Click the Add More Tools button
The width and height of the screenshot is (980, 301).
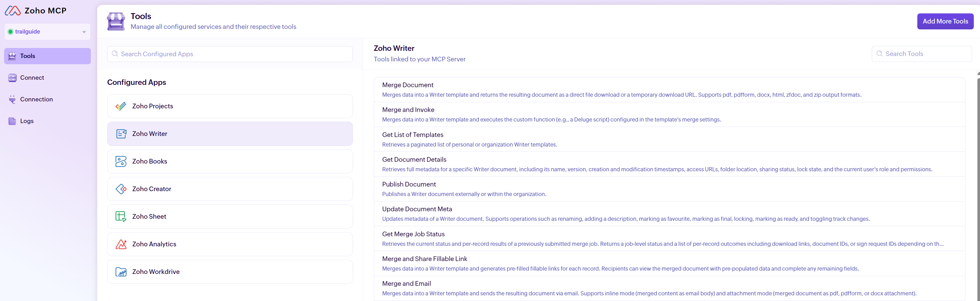(945, 21)
